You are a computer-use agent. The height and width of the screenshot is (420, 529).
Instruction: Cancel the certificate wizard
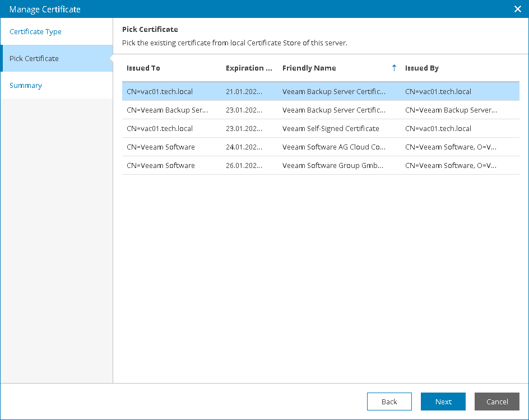(496, 402)
